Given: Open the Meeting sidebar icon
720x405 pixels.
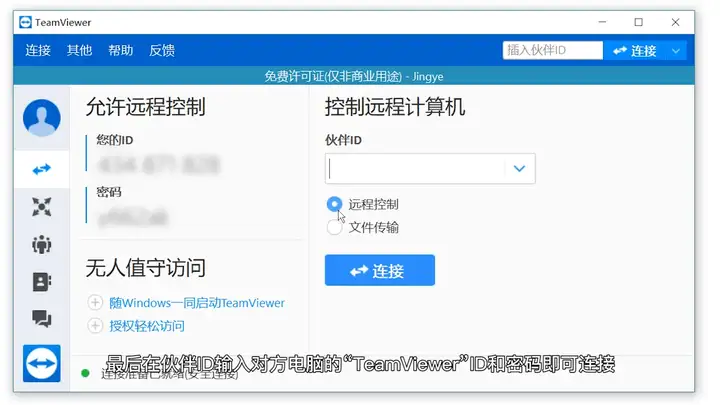Looking at the screenshot, I should [42, 207].
